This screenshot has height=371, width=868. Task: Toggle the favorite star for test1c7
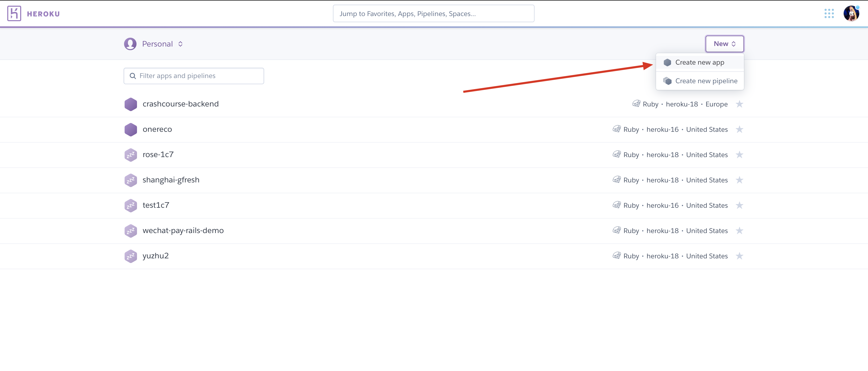tap(739, 205)
